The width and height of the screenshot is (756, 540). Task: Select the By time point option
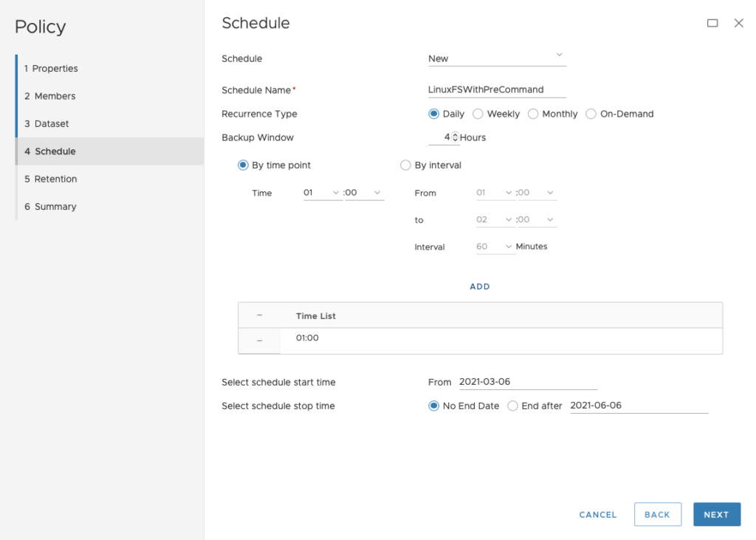click(243, 165)
